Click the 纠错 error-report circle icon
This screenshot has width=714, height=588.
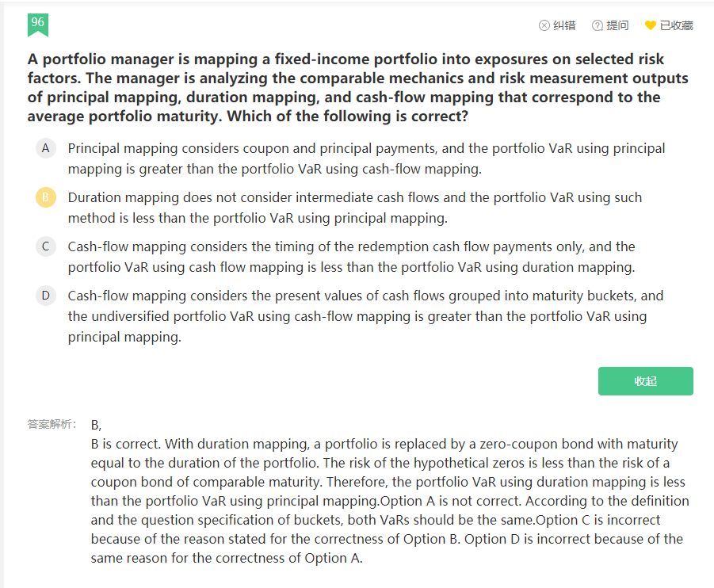[544, 25]
